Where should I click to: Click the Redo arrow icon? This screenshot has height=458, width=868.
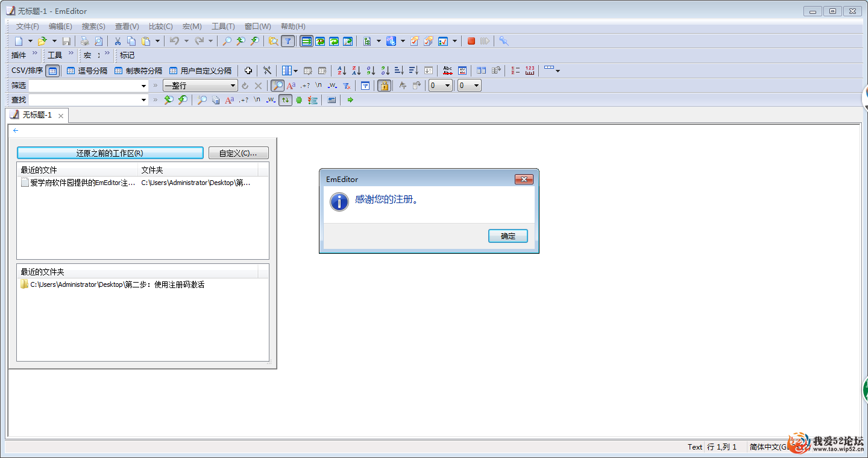pyautogui.click(x=199, y=41)
